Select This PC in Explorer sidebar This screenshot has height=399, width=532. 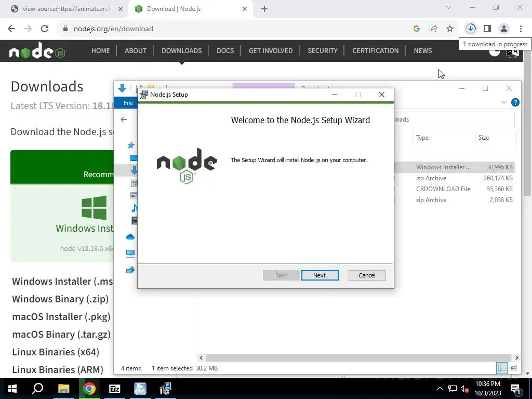130,254
